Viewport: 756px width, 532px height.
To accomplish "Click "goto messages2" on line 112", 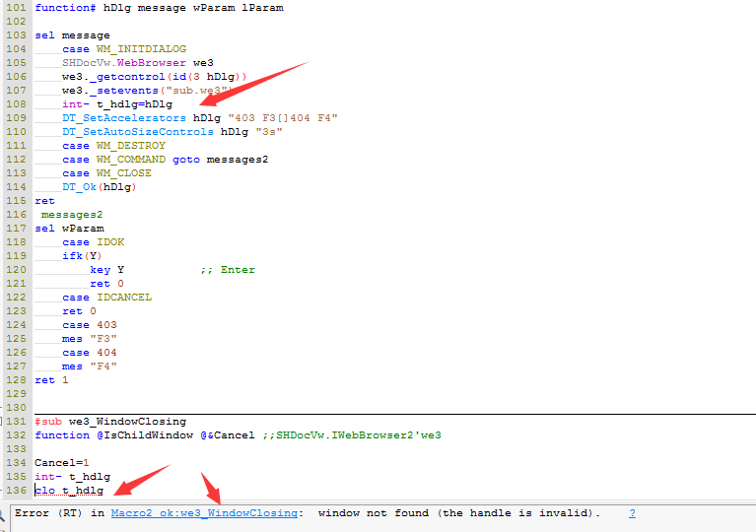I will coord(221,160).
